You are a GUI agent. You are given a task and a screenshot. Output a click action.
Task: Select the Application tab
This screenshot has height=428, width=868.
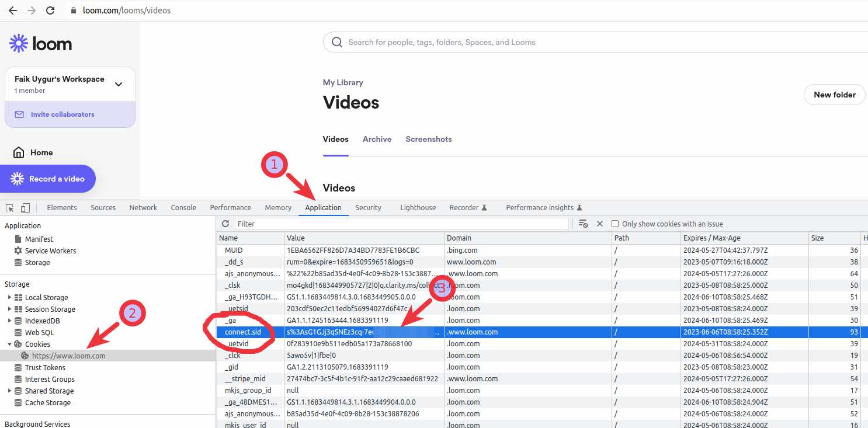[x=324, y=208]
